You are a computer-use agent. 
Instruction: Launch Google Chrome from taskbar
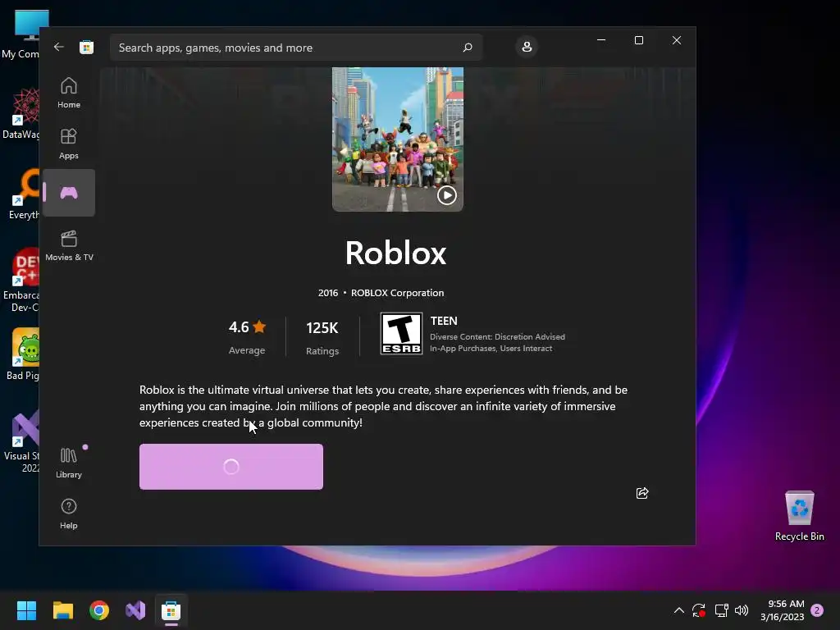click(x=99, y=610)
